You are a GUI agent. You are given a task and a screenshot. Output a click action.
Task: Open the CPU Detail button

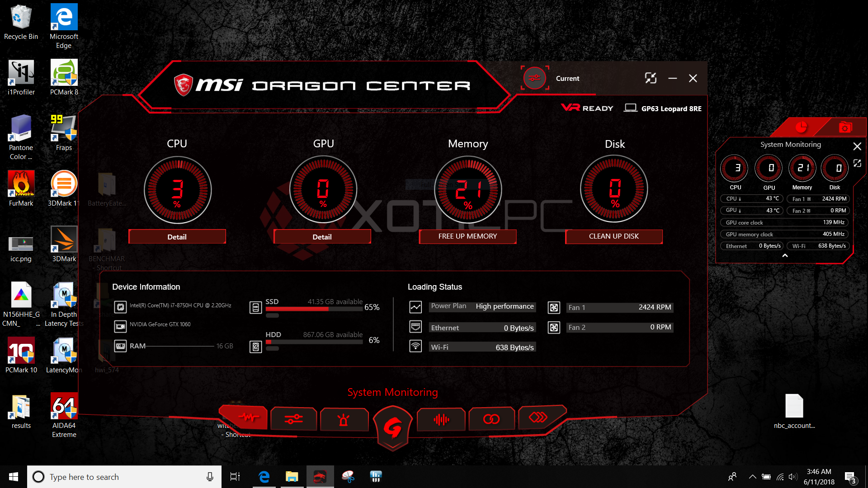pos(177,237)
